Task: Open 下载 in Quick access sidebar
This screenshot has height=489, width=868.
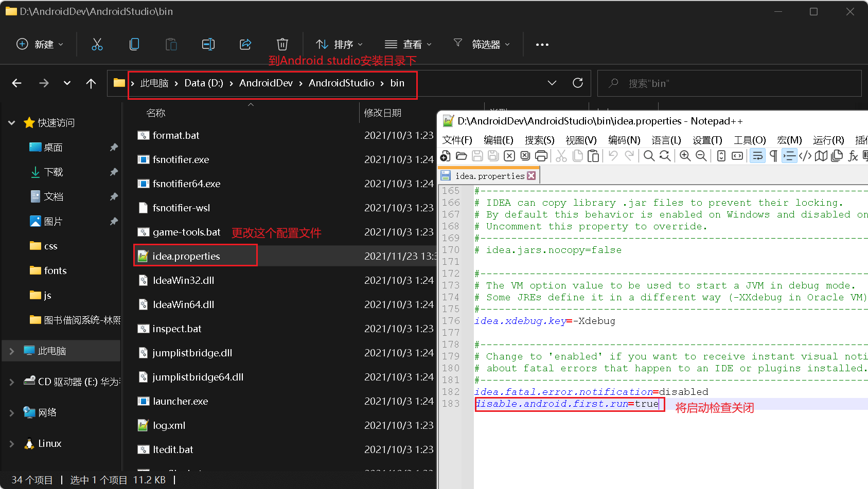Action: (54, 172)
